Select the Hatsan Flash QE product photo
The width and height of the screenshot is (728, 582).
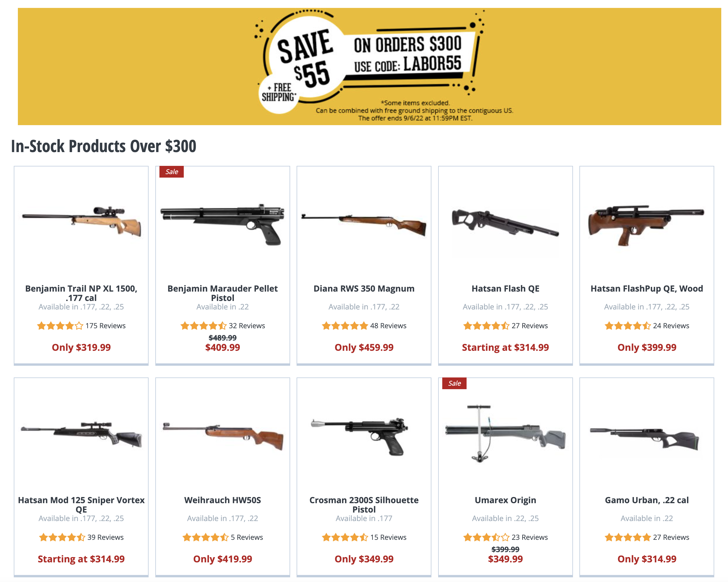pyautogui.click(x=505, y=223)
